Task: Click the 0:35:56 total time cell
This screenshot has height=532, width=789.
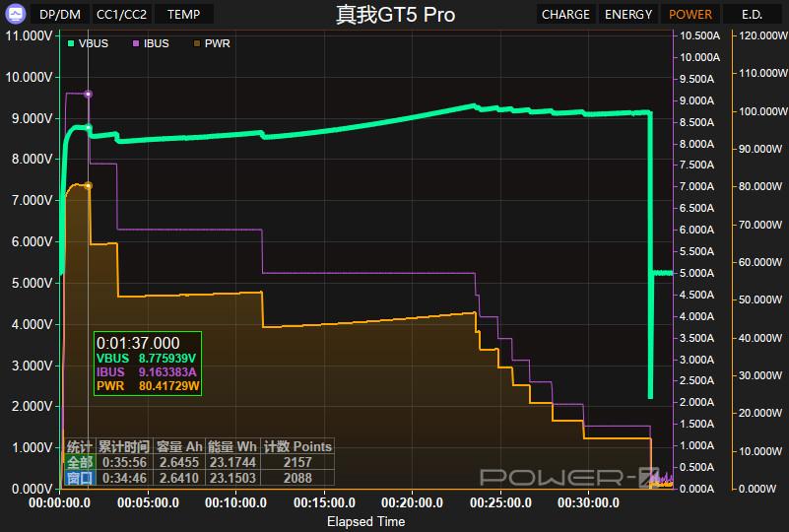Action: click(x=124, y=462)
